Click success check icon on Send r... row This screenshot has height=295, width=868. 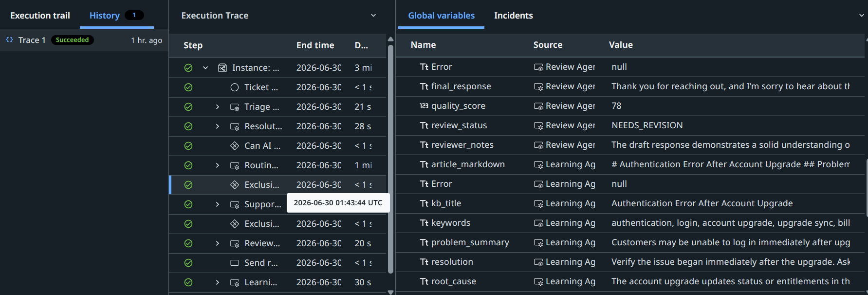[188, 263]
